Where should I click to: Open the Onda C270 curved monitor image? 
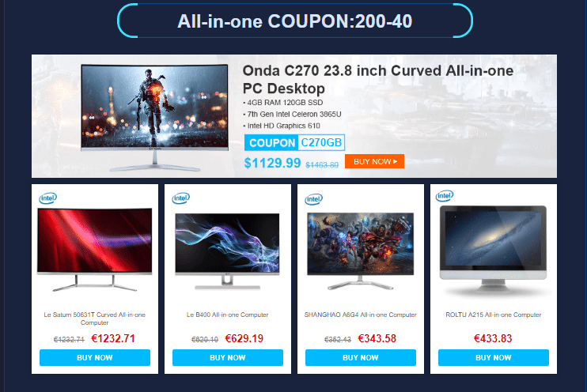point(154,117)
